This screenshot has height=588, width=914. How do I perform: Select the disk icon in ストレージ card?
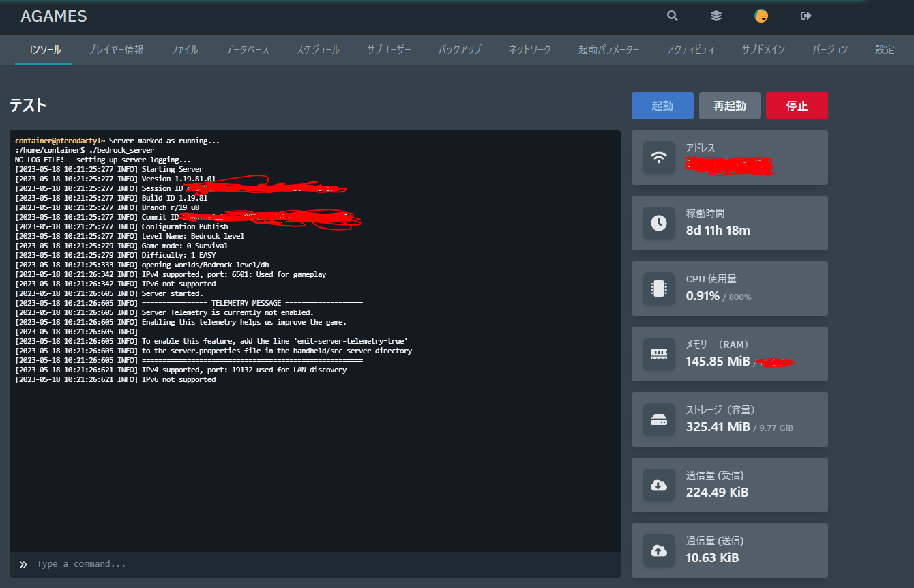pos(658,420)
